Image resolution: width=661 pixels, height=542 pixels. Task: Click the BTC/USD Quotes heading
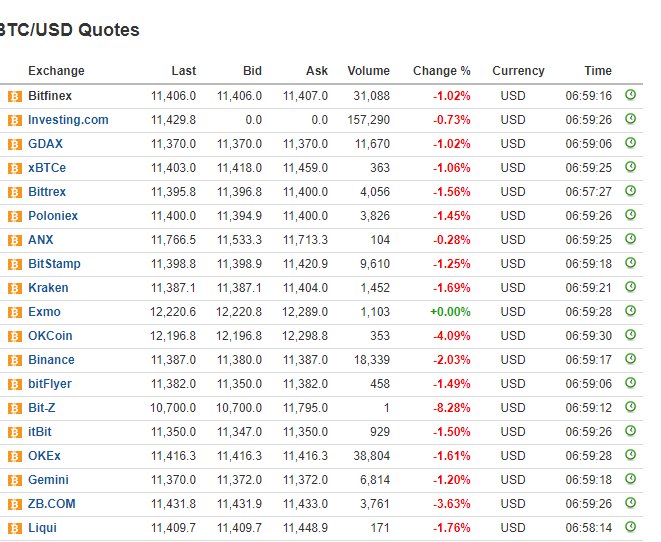pos(69,30)
